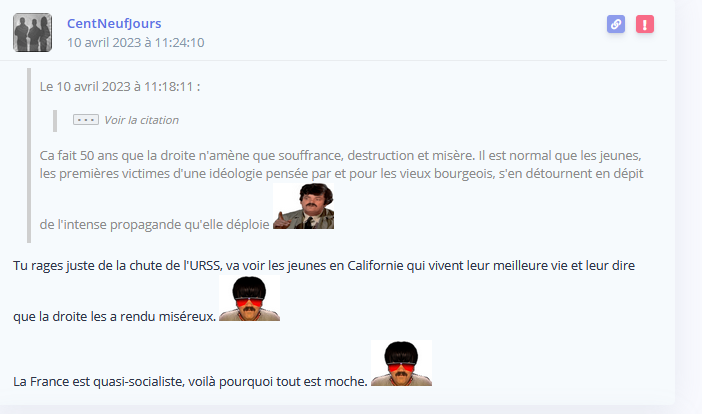This screenshot has height=414, width=702.
Task: Open the red-sunglasses sticker after "moche."
Action: click(401, 363)
